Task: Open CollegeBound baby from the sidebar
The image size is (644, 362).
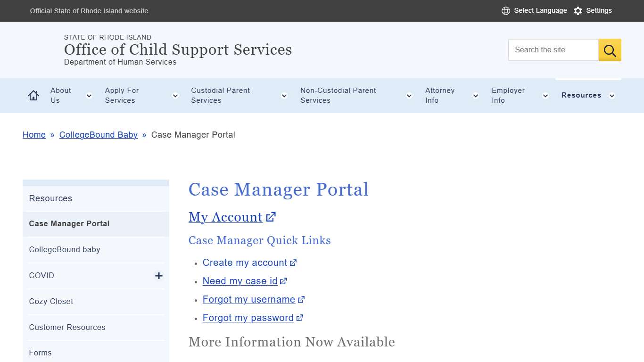Action: pyautogui.click(x=65, y=249)
